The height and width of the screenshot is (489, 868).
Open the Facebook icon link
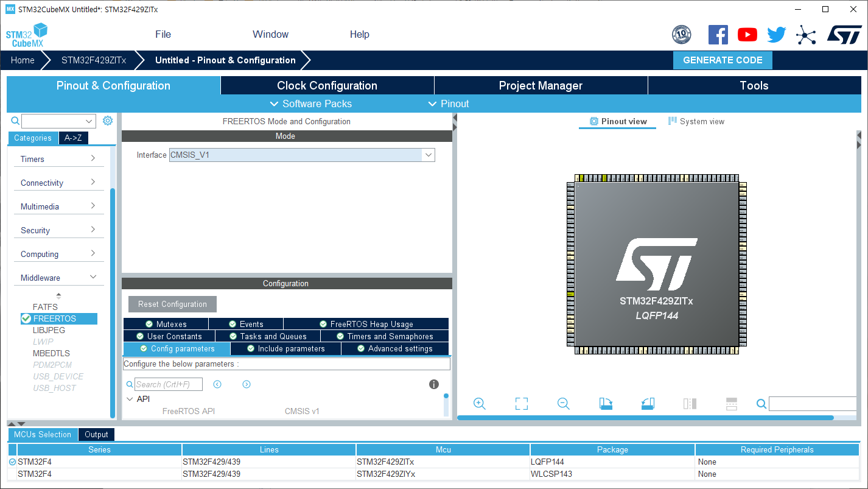718,34
